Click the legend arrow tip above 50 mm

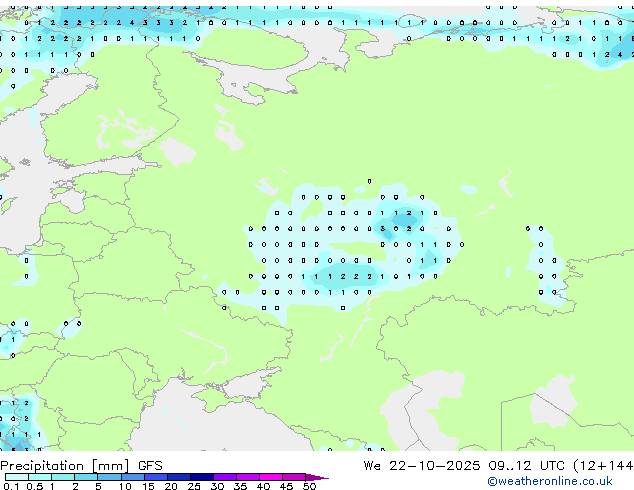click(x=317, y=477)
